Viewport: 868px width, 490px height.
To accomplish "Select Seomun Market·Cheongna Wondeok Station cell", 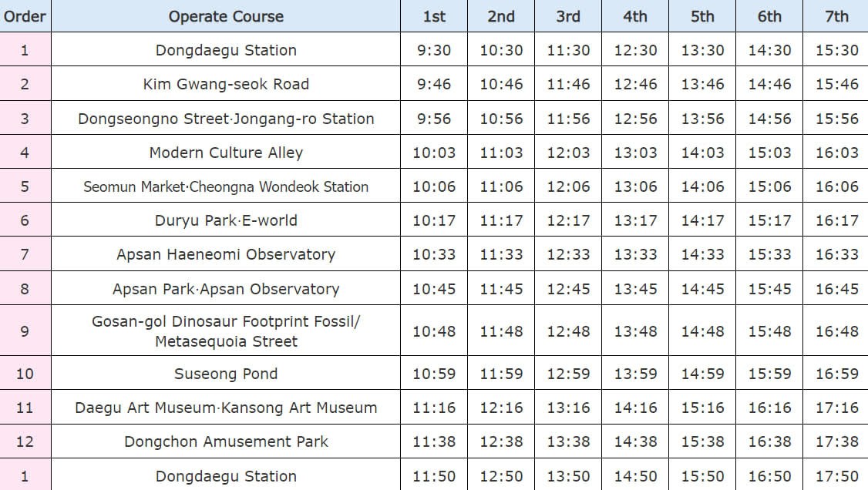I will [226, 186].
